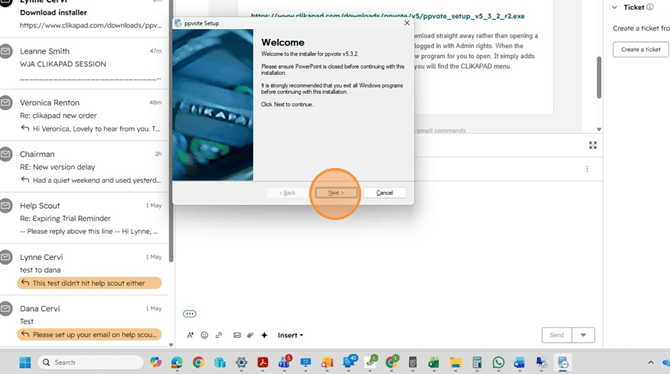
Task: Open the text formatting options icon
Action: click(190, 335)
